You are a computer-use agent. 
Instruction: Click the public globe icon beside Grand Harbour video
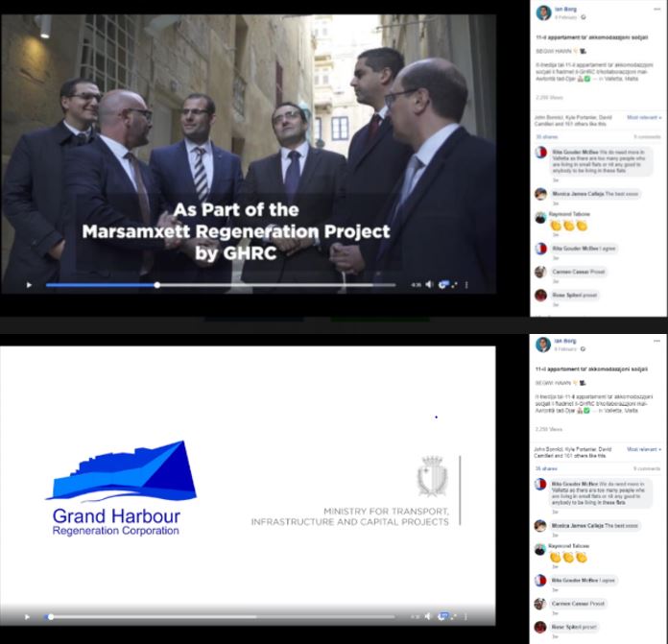[583, 349]
